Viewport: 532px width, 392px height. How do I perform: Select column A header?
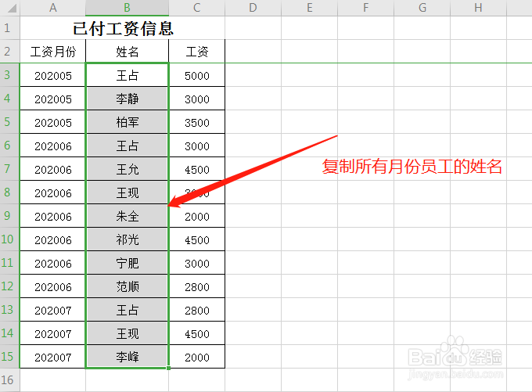(52, 8)
